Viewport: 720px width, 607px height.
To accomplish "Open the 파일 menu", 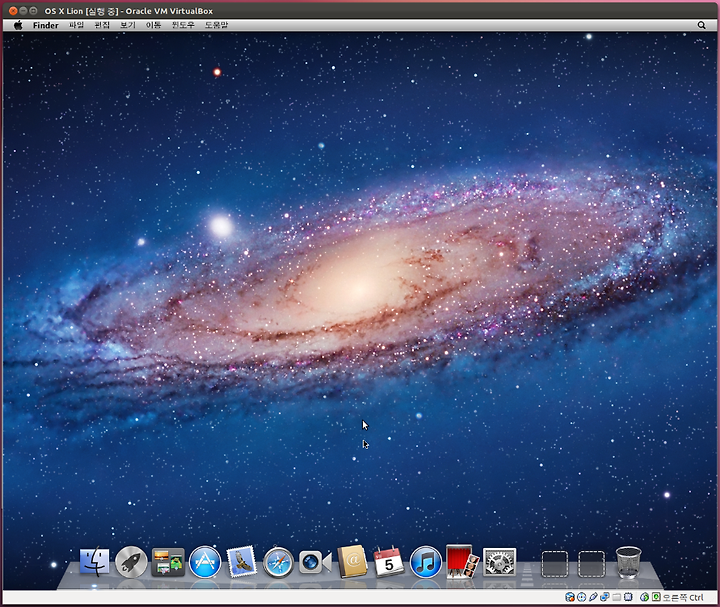I will tap(77, 25).
